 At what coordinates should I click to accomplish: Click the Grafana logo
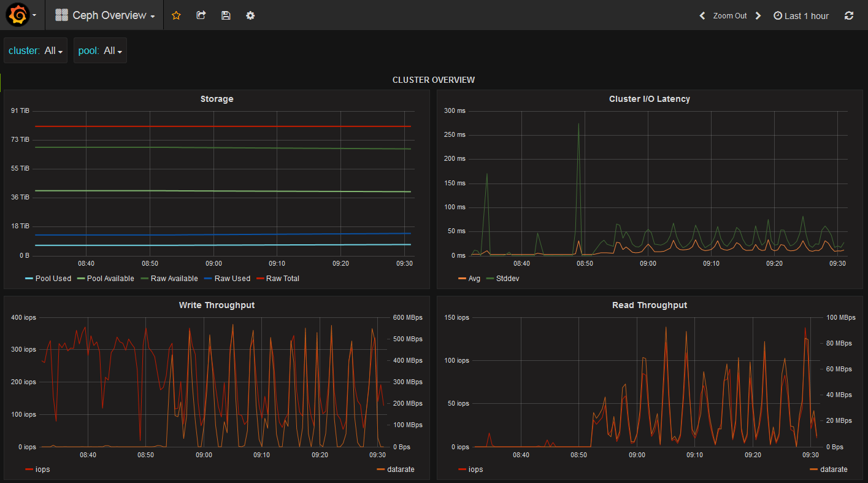17,15
